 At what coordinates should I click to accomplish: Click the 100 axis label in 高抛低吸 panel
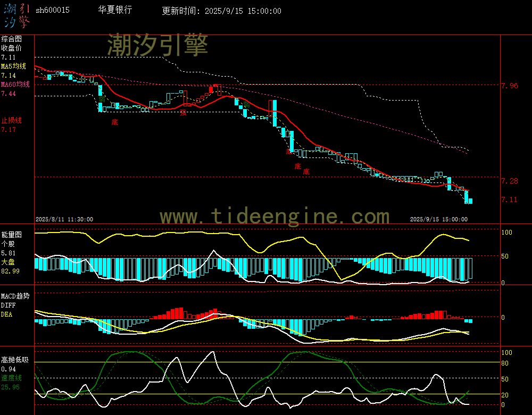[506, 353]
